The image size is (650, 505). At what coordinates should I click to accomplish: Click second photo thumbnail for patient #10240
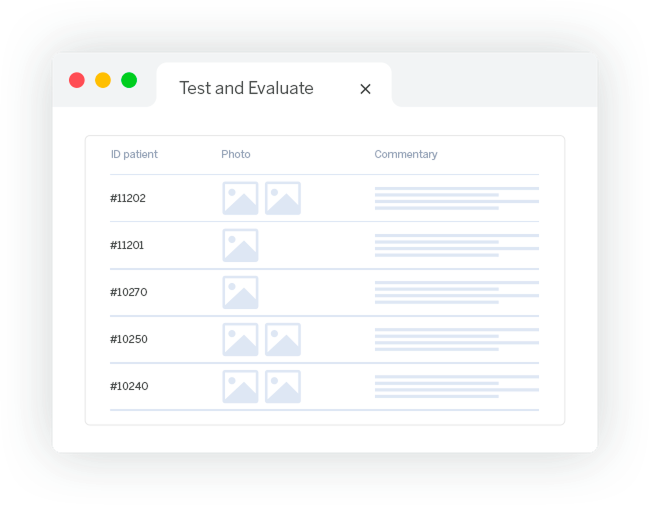click(283, 386)
